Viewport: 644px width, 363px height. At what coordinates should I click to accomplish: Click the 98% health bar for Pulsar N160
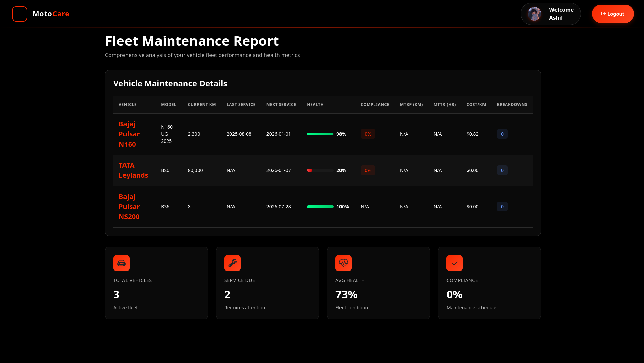pos(320,134)
